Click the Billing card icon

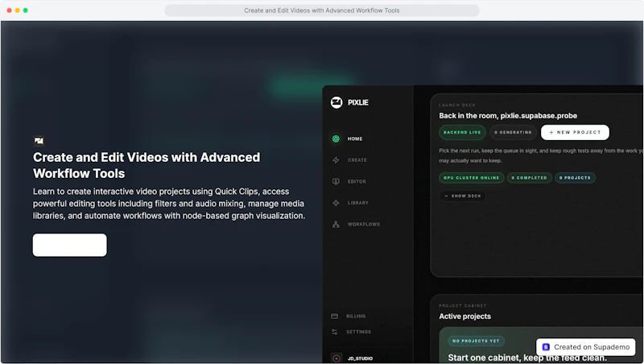[334, 316]
